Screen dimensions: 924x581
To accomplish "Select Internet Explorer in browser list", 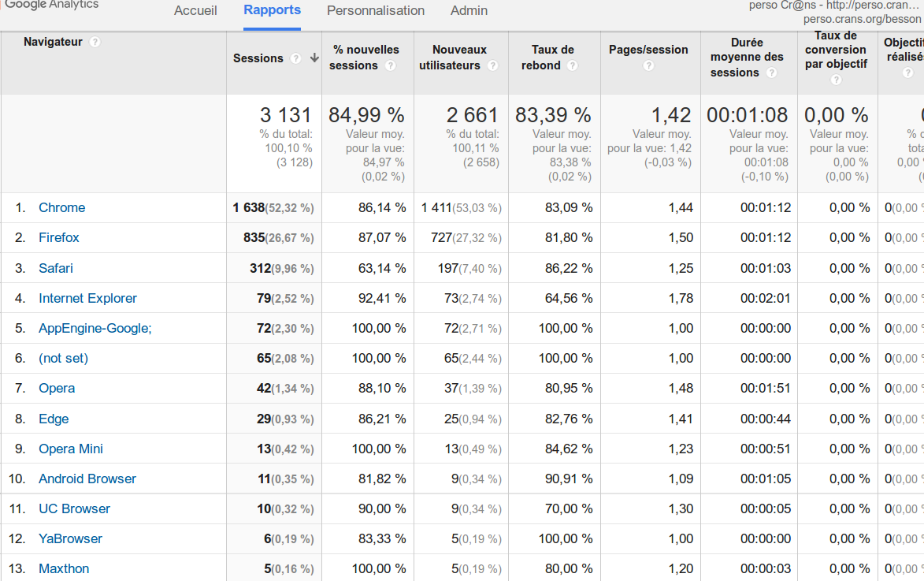I will (x=87, y=298).
